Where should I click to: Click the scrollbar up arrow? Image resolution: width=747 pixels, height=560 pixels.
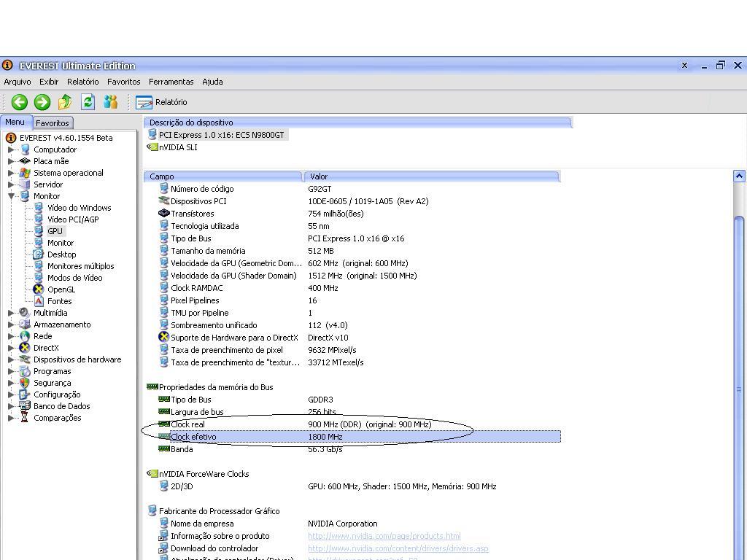point(739,176)
